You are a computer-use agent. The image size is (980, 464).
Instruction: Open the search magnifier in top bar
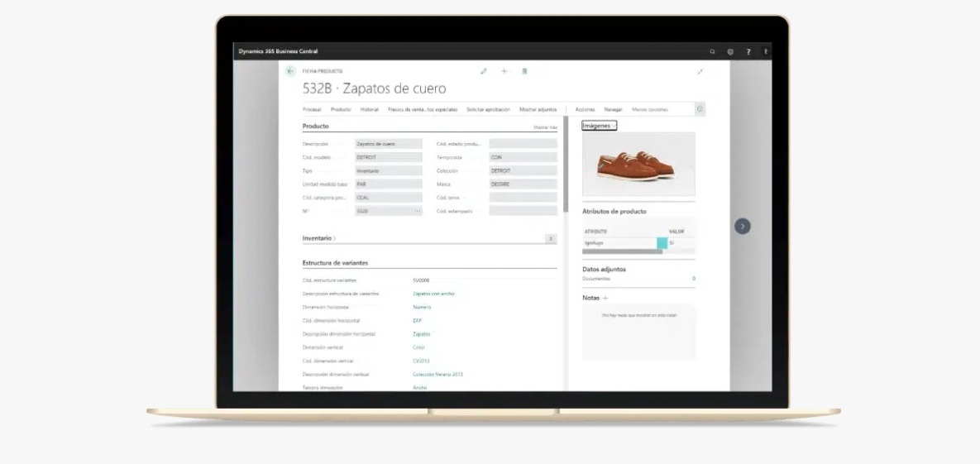(x=713, y=52)
